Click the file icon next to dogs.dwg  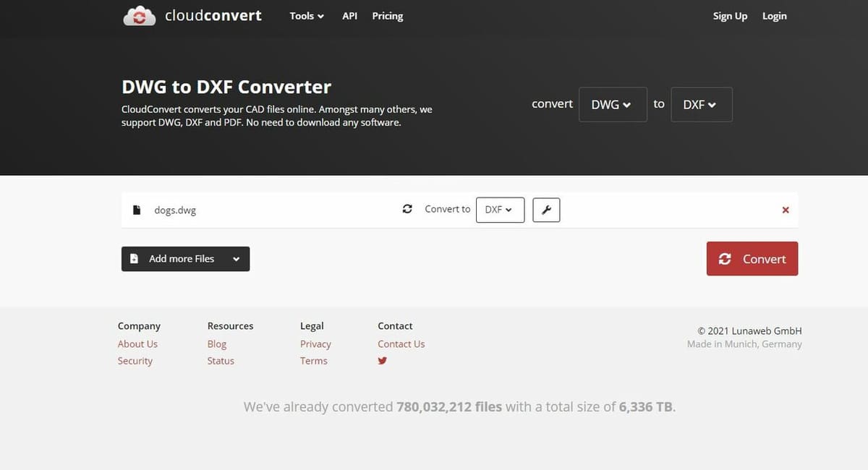point(136,210)
